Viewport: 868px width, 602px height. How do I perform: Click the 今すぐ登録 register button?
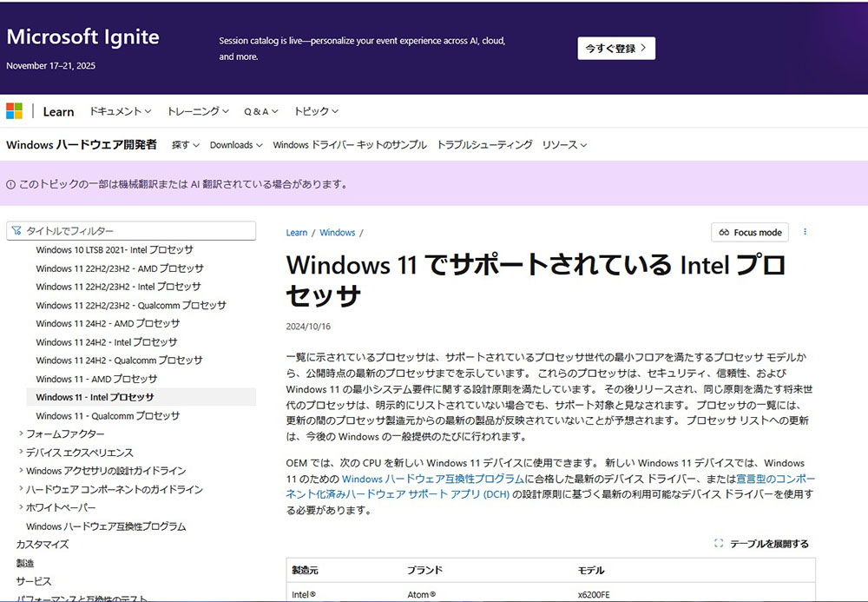click(616, 49)
